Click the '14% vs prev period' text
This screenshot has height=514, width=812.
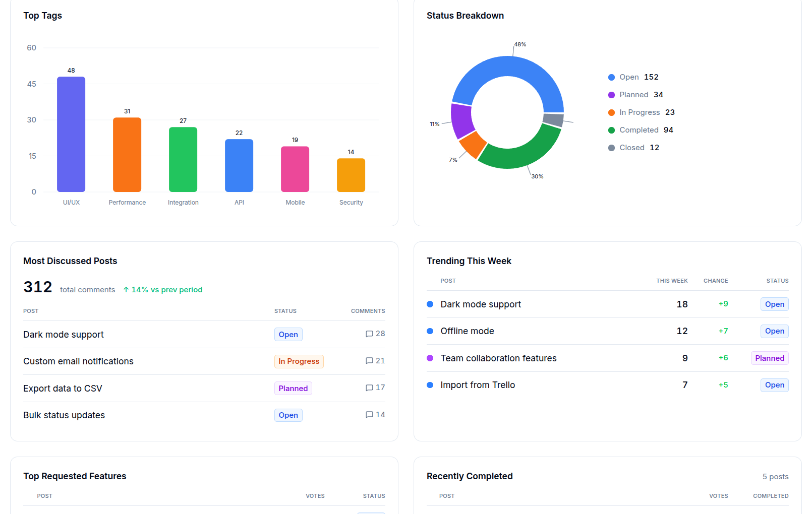(x=167, y=290)
